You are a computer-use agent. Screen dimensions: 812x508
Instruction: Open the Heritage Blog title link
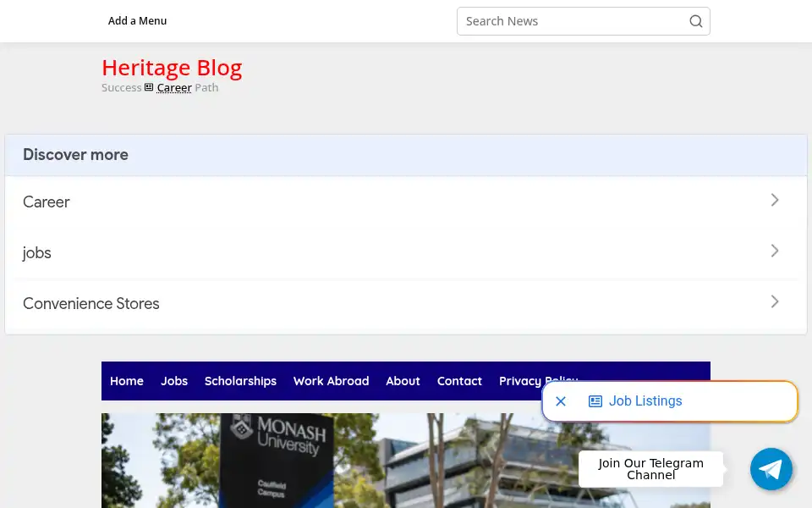click(x=172, y=68)
